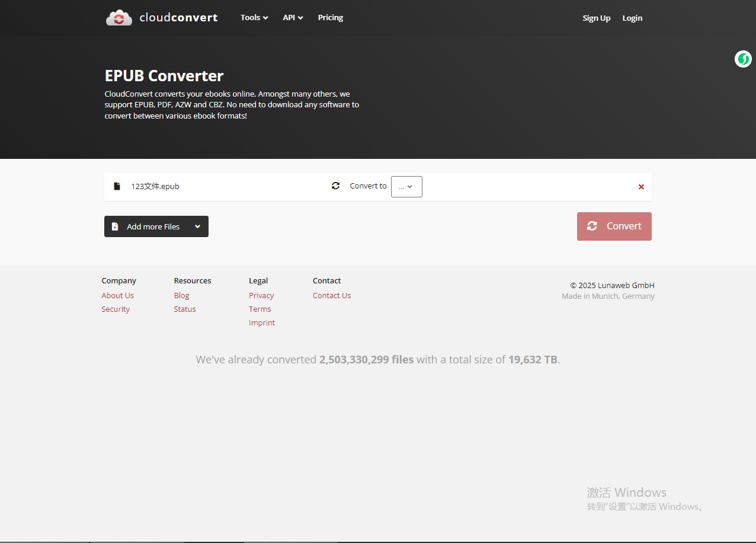Open the Privacy footer link

pos(261,295)
